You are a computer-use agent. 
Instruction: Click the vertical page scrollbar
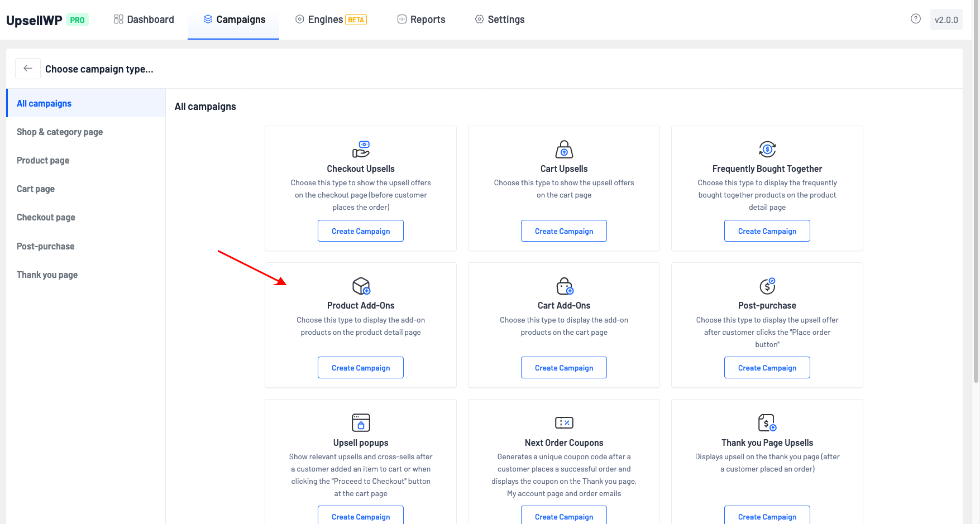976,223
